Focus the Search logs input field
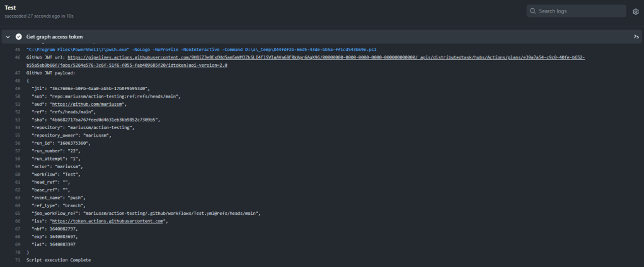644x267 pixels. (580, 11)
